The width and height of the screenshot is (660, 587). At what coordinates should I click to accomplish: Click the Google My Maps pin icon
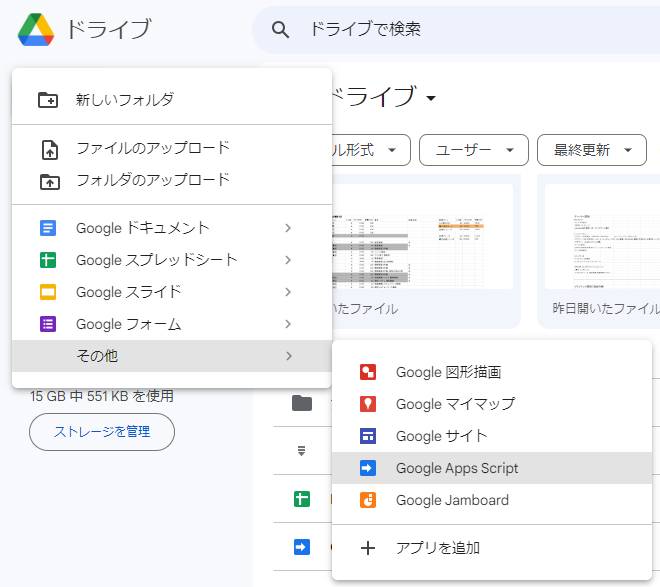coord(368,404)
